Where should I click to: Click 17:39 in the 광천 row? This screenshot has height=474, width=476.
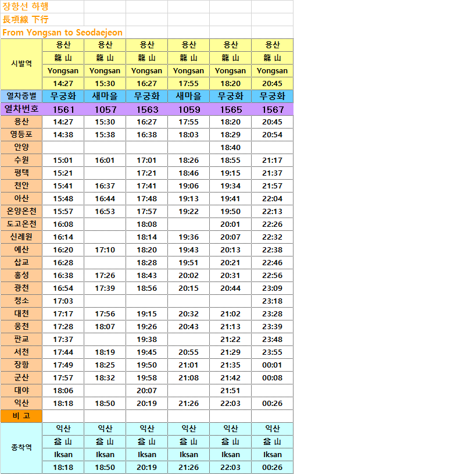click(x=105, y=288)
